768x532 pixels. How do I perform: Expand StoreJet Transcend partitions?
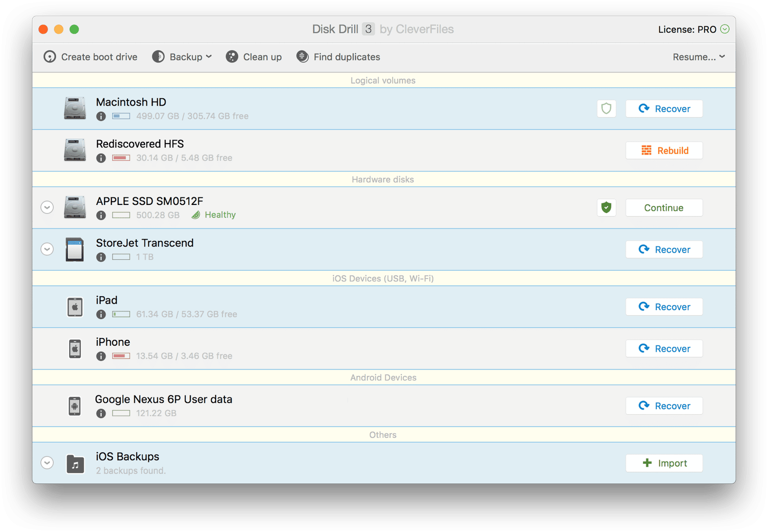coord(47,249)
